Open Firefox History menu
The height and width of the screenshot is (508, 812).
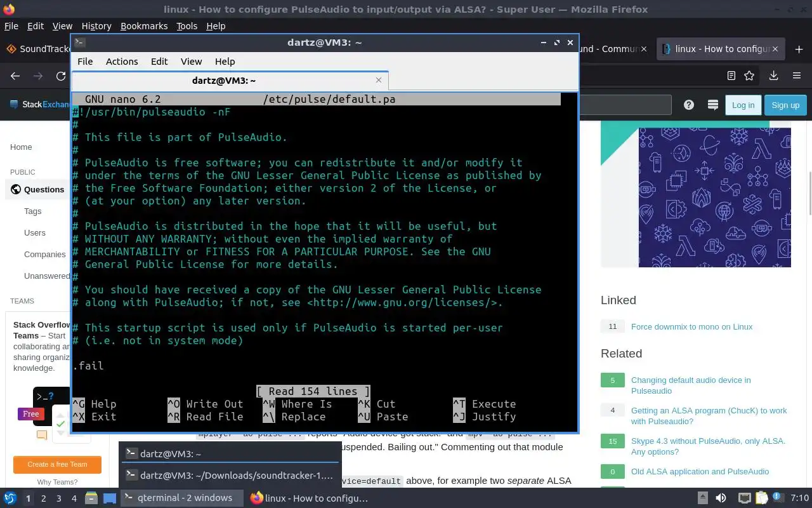[x=96, y=26]
